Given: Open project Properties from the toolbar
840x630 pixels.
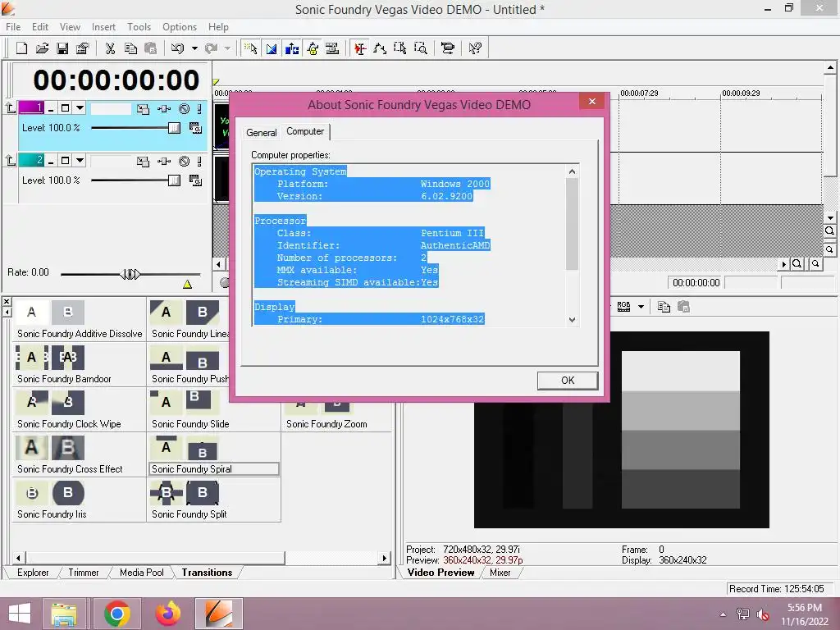Looking at the screenshot, I should tap(83, 48).
